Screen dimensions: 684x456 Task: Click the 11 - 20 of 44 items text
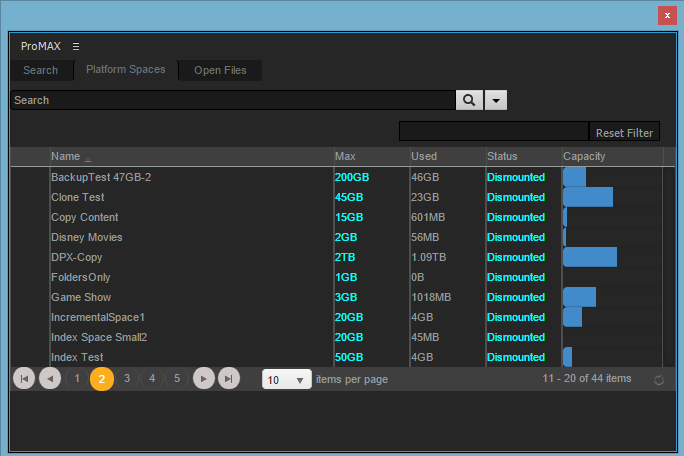pyautogui.click(x=587, y=378)
